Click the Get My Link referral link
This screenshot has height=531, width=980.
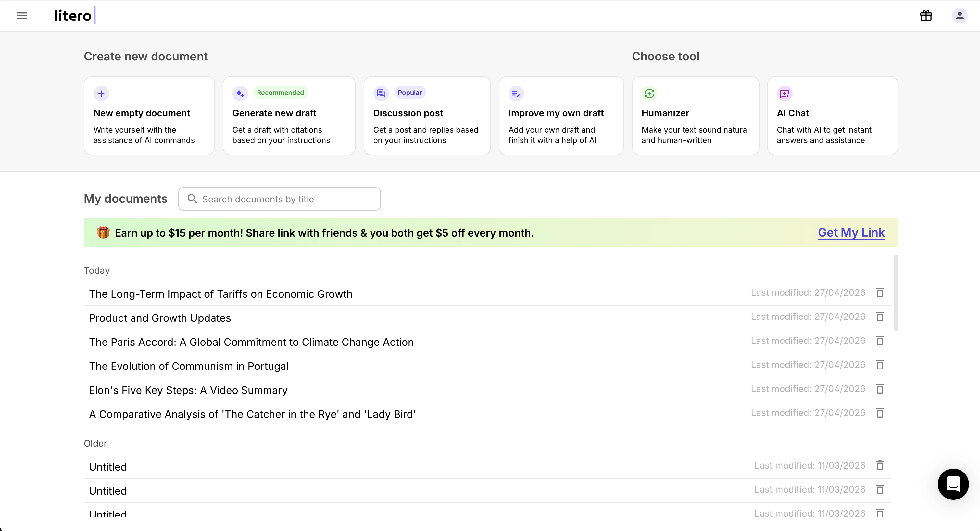pyautogui.click(x=851, y=233)
